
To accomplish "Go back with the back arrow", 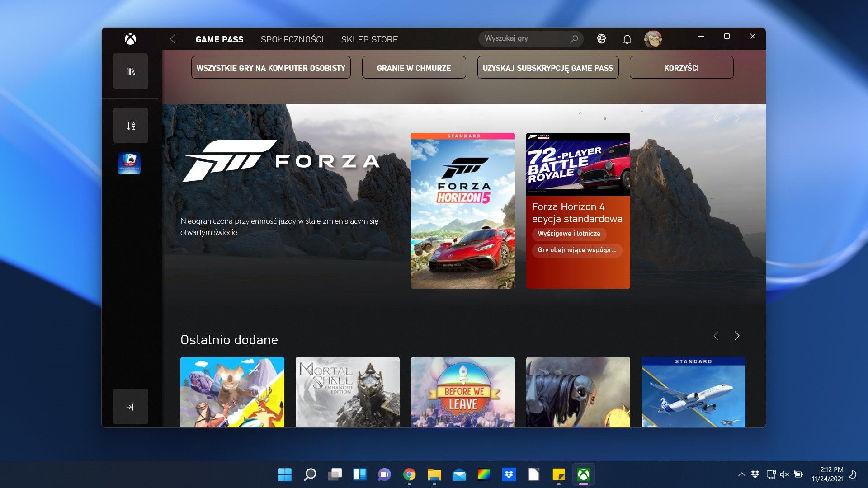I will [x=172, y=39].
